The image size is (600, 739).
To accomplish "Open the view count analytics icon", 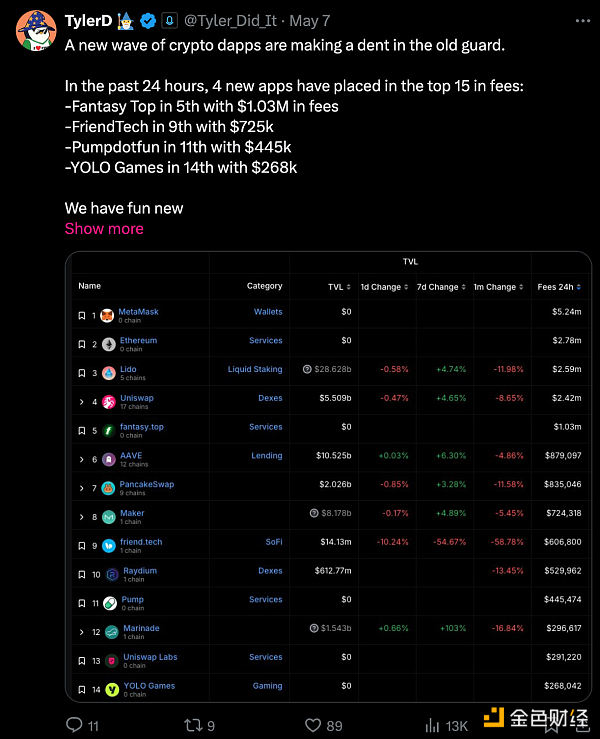I will pos(433,724).
